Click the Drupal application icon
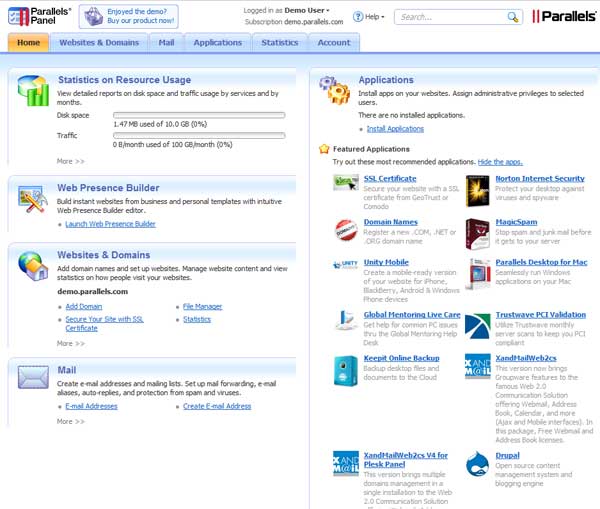The height and width of the screenshot is (509, 600). (x=477, y=467)
